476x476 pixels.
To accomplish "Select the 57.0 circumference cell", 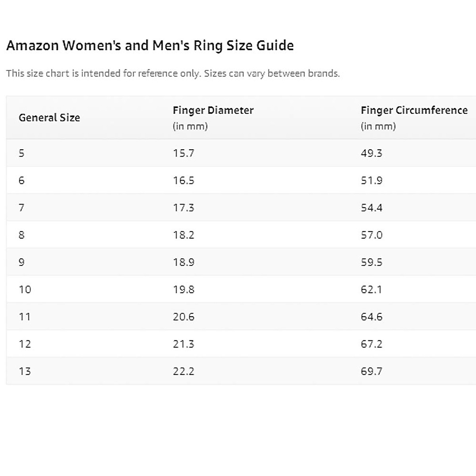I will tap(371, 235).
